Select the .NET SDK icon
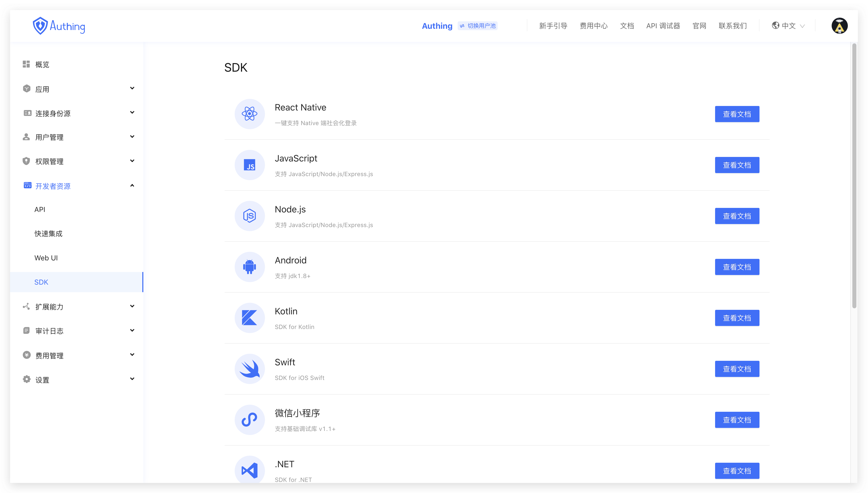The width and height of the screenshot is (868, 493). pyautogui.click(x=250, y=470)
